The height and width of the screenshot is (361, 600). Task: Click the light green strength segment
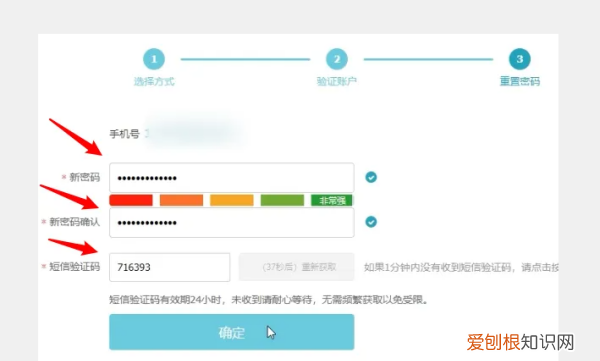point(282,200)
